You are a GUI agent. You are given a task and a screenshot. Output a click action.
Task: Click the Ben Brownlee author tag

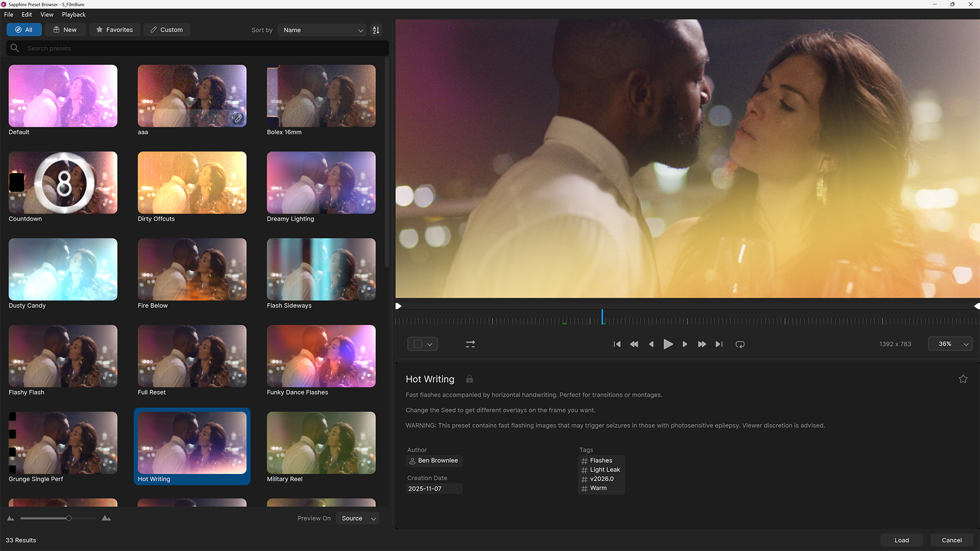tap(434, 461)
